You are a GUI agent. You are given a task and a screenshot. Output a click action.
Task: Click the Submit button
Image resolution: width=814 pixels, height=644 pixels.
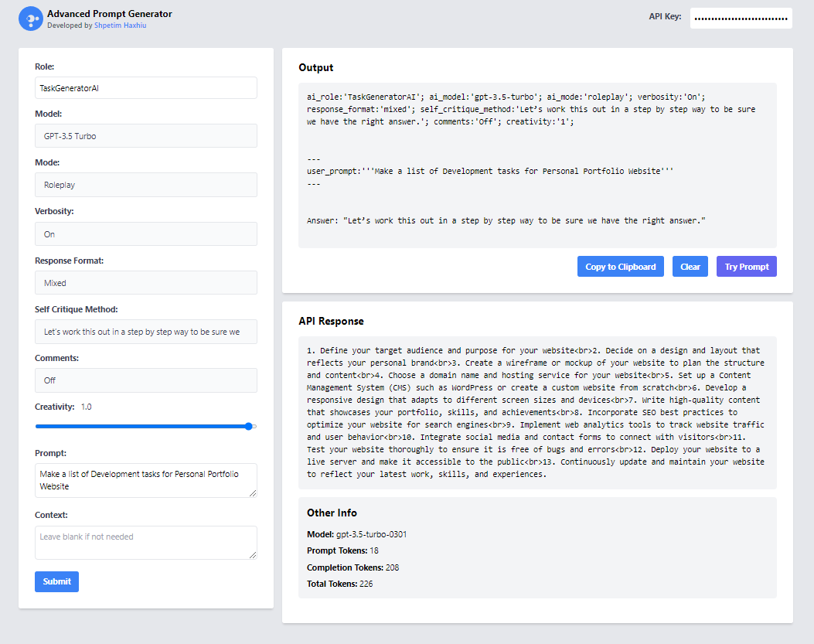coord(56,581)
